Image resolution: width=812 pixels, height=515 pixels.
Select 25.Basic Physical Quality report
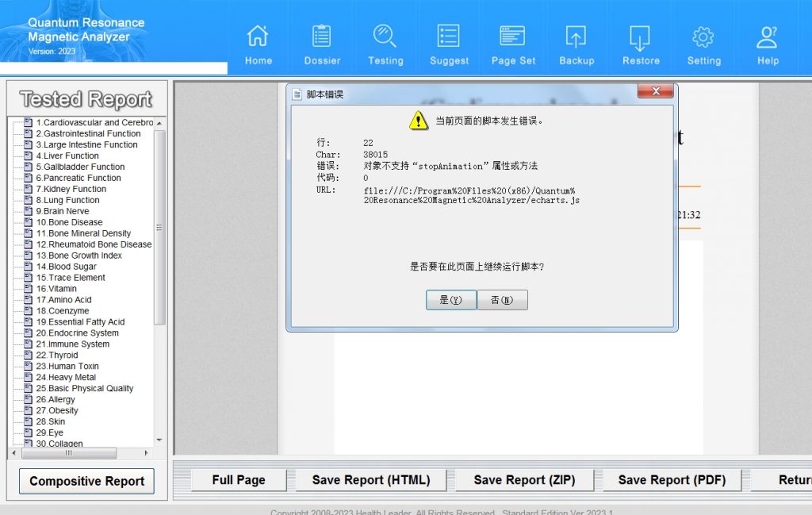coord(84,389)
